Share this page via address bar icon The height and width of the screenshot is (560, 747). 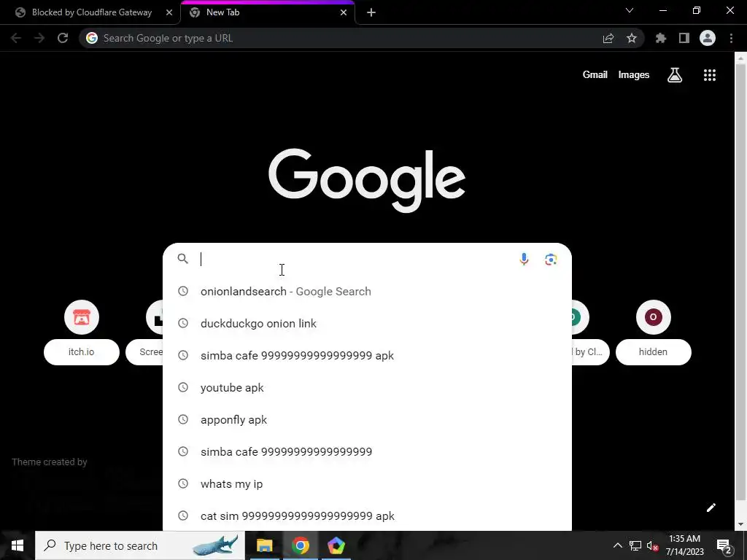pyautogui.click(x=608, y=38)
